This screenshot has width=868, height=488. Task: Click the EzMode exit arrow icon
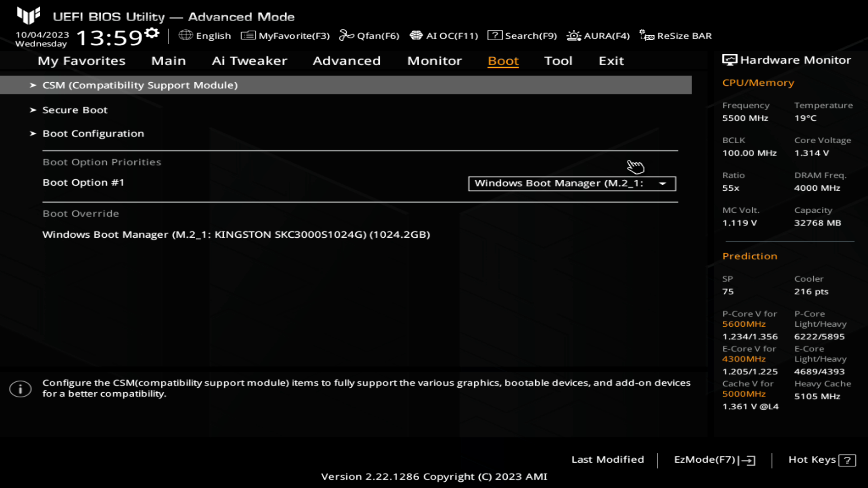(747, 460)
